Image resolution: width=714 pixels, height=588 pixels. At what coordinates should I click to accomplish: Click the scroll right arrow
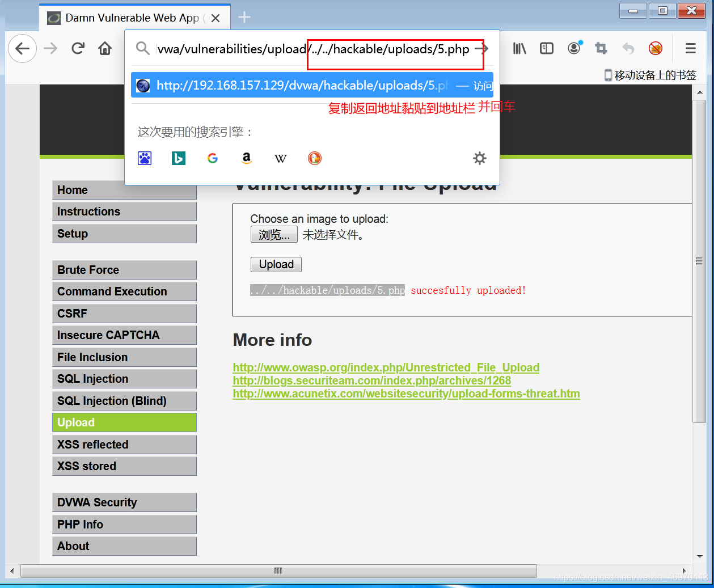(x=684, y=570)
